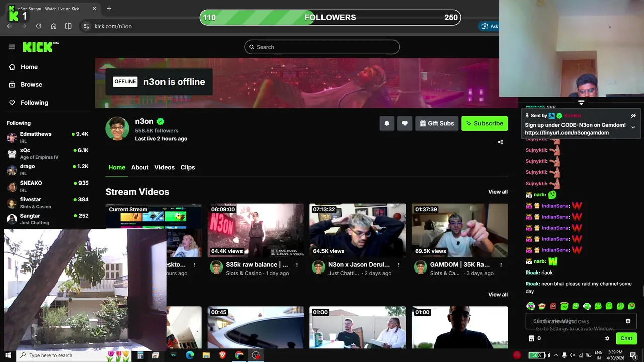Switch to the Videos tab
The image size is (644, 362).
point(165,167)
